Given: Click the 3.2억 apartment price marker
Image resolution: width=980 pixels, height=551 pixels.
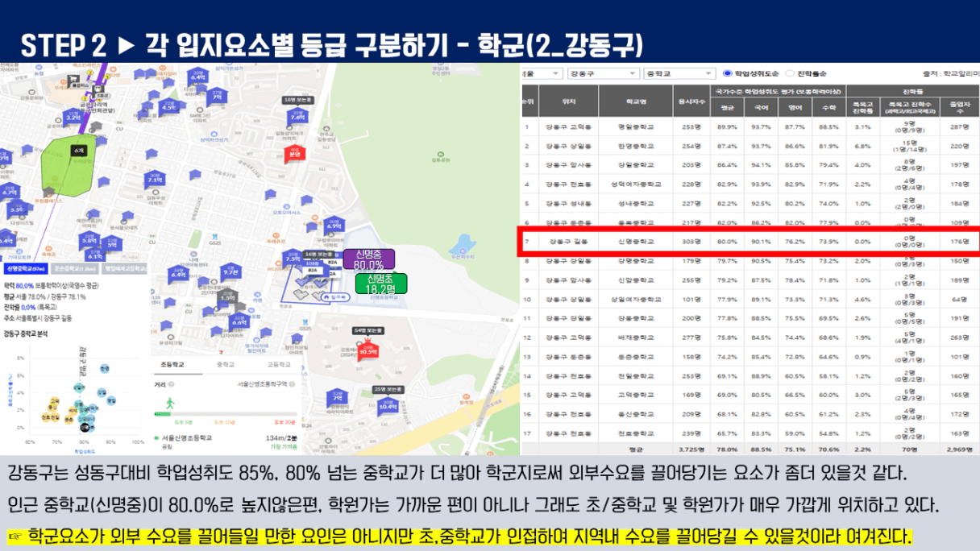Looking at the screenshot, I should coord(73,115).
